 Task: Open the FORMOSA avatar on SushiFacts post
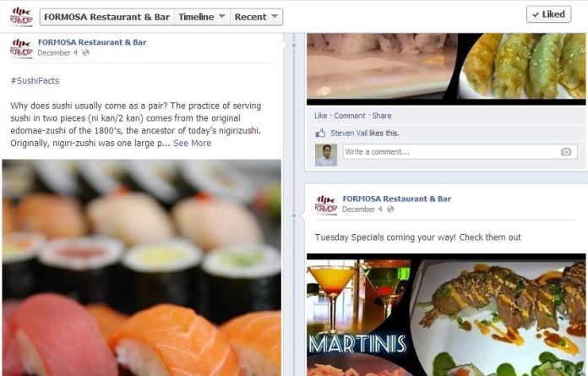[x=21, y=48]
